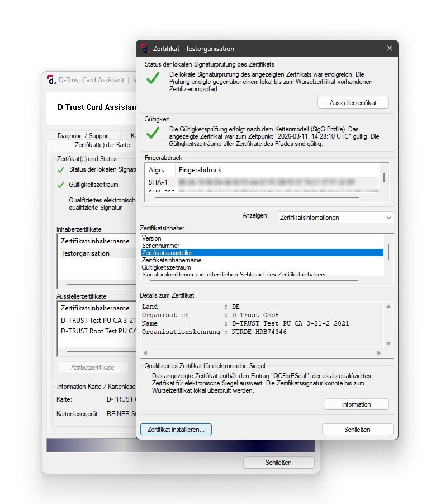This screenshot has height=504, width=436.
Task: Click the Zertifikat installieren button
Action: 176,430
